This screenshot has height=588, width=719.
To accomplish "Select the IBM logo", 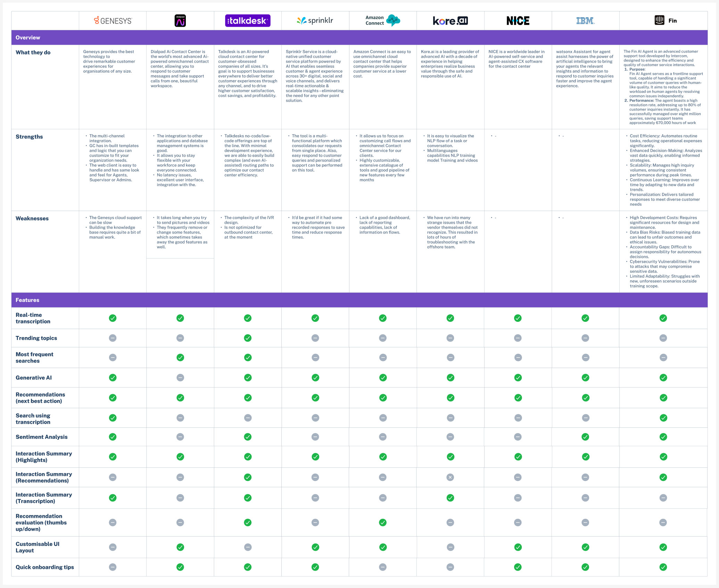I will click(x=585, y=21).
